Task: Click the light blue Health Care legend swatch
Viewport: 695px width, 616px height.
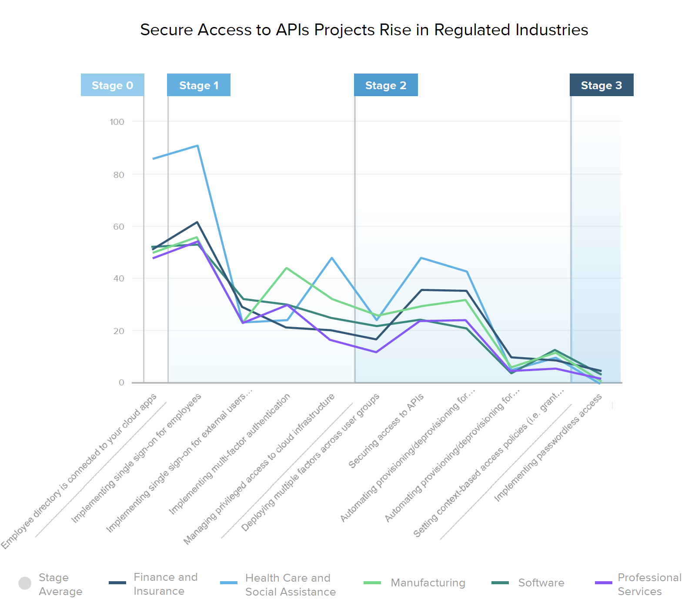Action: [229, 583]
